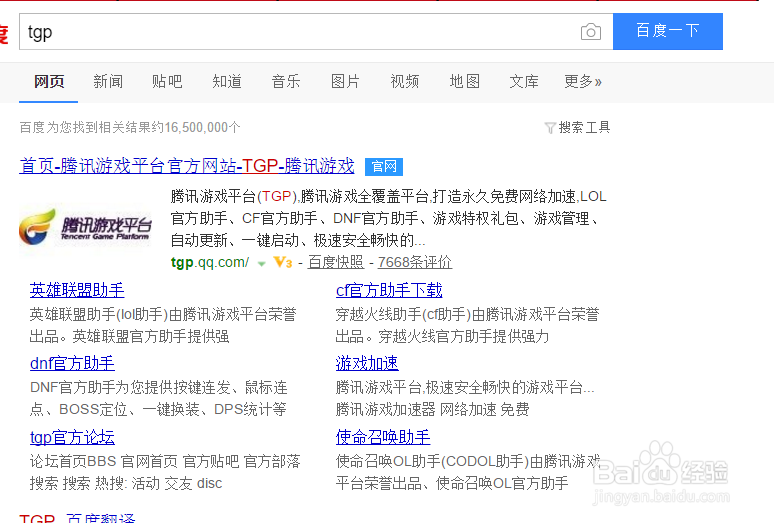Screen dimensions: 774x523
Task: Open the 使命召唤助手 sublink
Action: pyautogui.click(x=383, y=437)
